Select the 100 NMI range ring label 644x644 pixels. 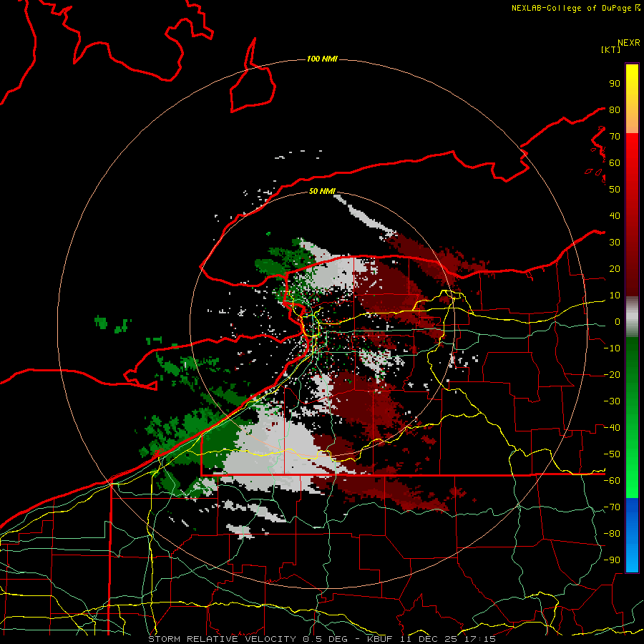pos(322,59)
